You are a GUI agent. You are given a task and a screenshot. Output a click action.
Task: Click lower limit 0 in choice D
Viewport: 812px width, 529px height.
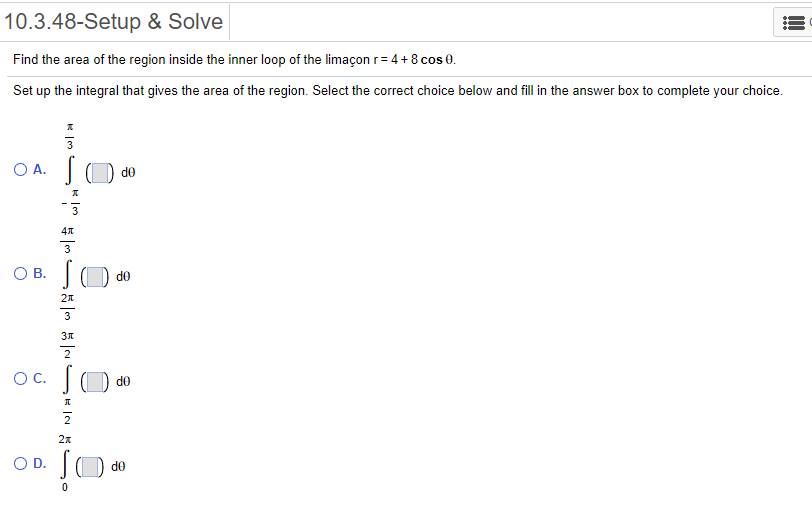(67, 489)
